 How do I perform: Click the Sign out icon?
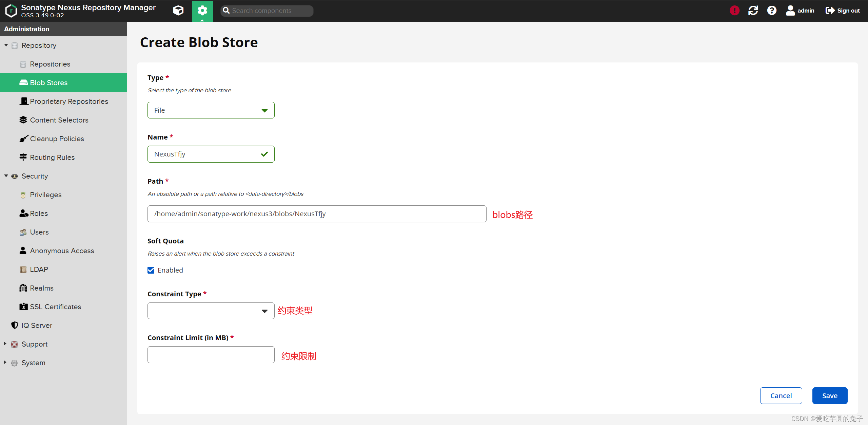point(830,11)
